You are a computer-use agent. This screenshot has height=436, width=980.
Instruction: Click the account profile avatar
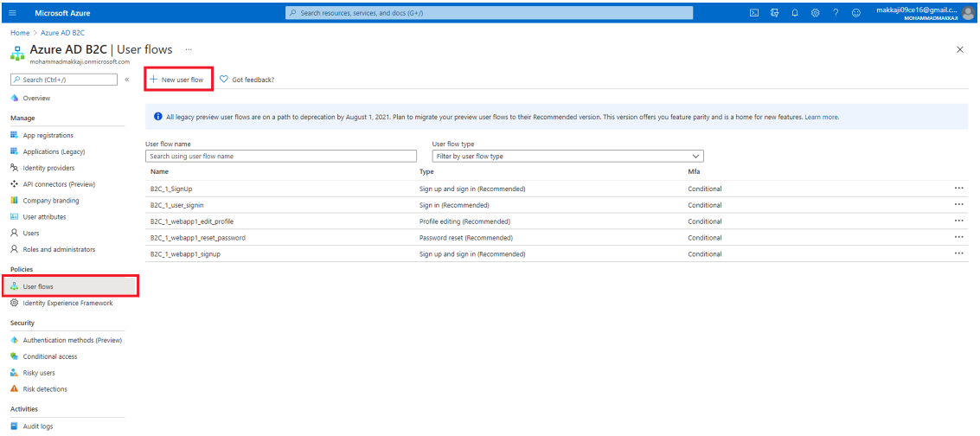968,12
